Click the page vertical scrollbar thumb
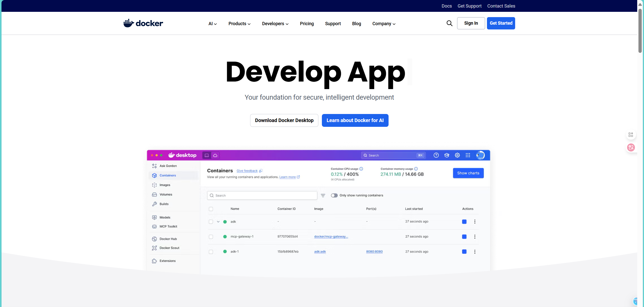Image resolution: width=644 pixels, height=307 pixels. [640, 30]
